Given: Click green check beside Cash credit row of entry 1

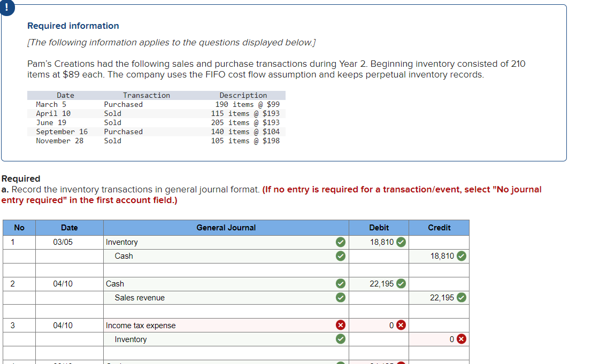Looking at the screenshot, I should 340,256.
